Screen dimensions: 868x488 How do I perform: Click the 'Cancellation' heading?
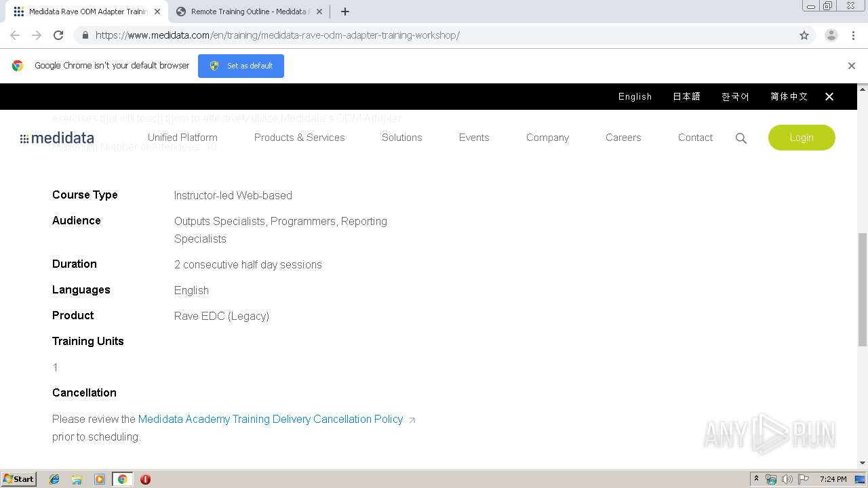click(x=84, y=392)
